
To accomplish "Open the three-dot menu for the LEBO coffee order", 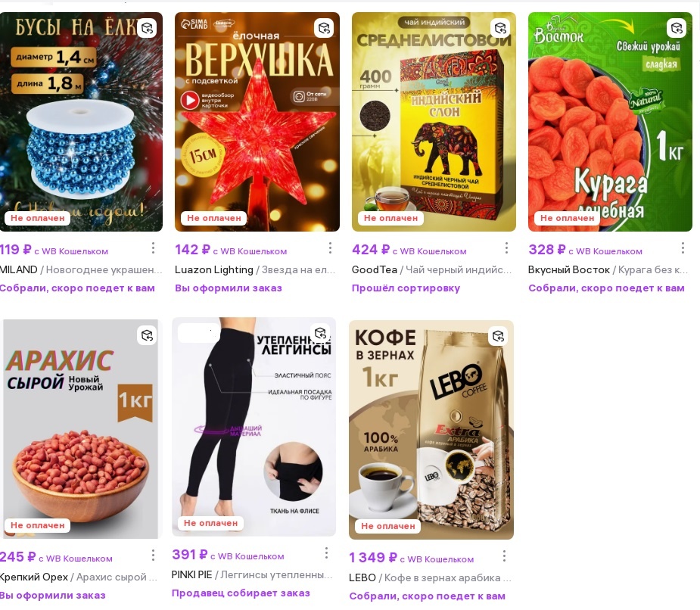I will [504, 556].
